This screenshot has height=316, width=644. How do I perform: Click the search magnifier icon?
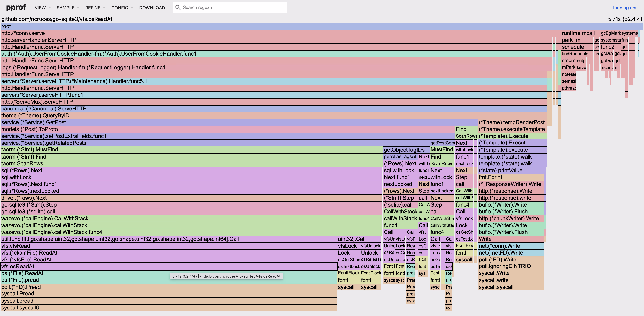coord(178,8)
